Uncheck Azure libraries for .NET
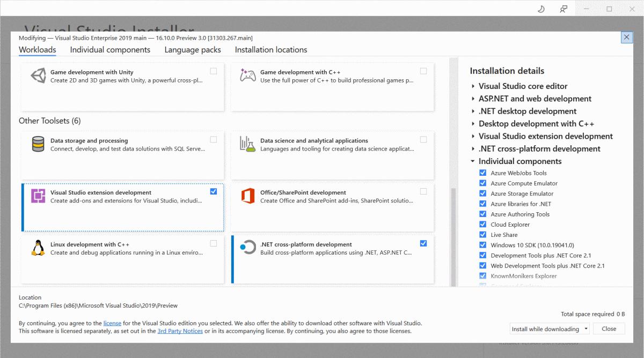Viewport: 644px width, 358px height. (x=482, y=204)
